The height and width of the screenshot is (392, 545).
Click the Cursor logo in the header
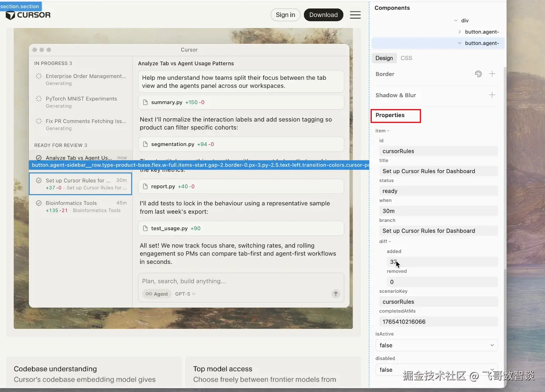(28, 15)
